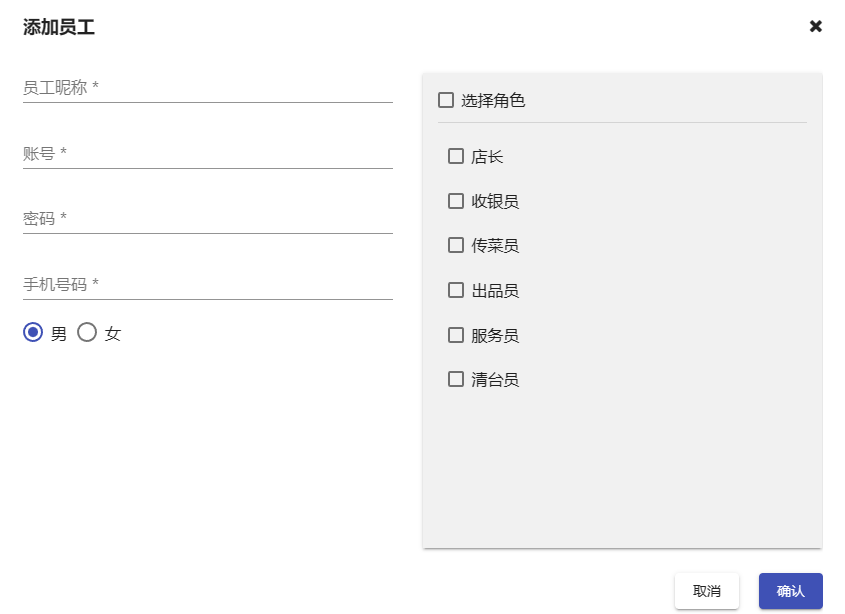This screenshot has height=614, width=845.
Task: Enable the 服务员 checkbox
Action: [x=456, y=335]
